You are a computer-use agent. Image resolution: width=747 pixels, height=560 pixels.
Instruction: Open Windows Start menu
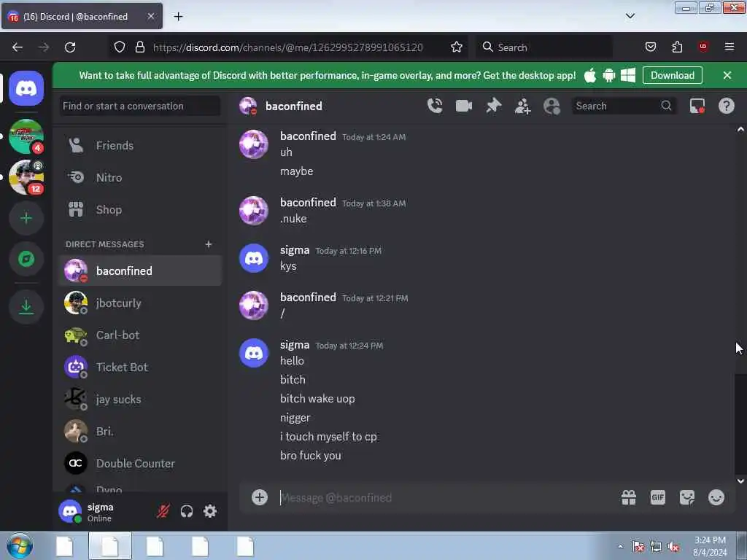tap(20, 545)
